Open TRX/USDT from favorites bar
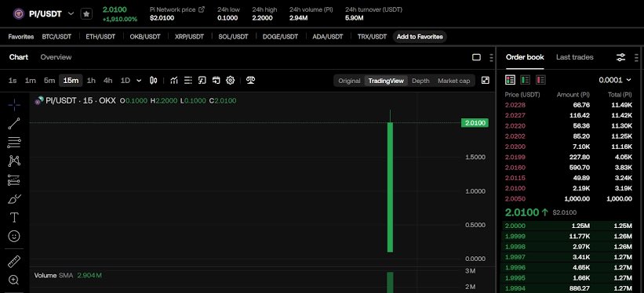644x293 pixels. (x=372, y=37)
